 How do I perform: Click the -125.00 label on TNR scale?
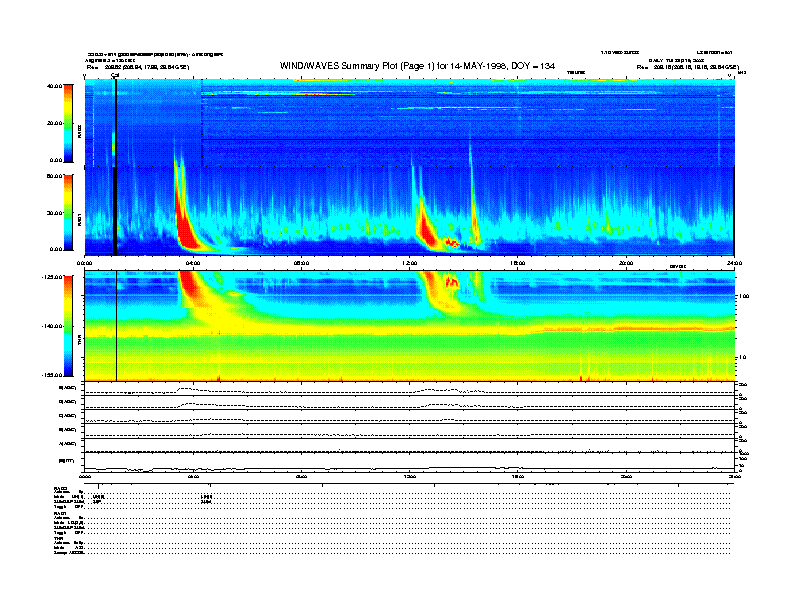[52, 277]
